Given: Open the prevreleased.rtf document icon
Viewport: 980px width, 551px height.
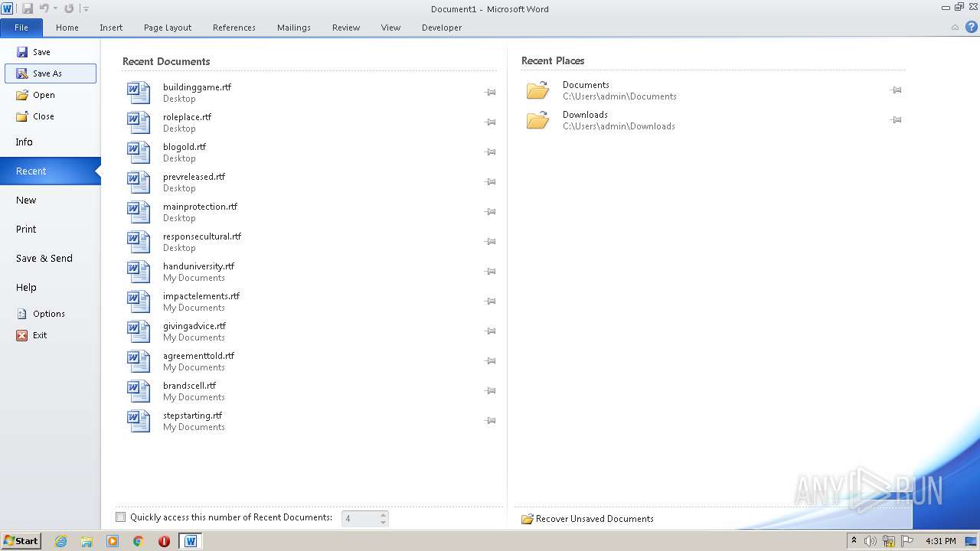Looking at the screenshot, I should [x=139, y=182].
